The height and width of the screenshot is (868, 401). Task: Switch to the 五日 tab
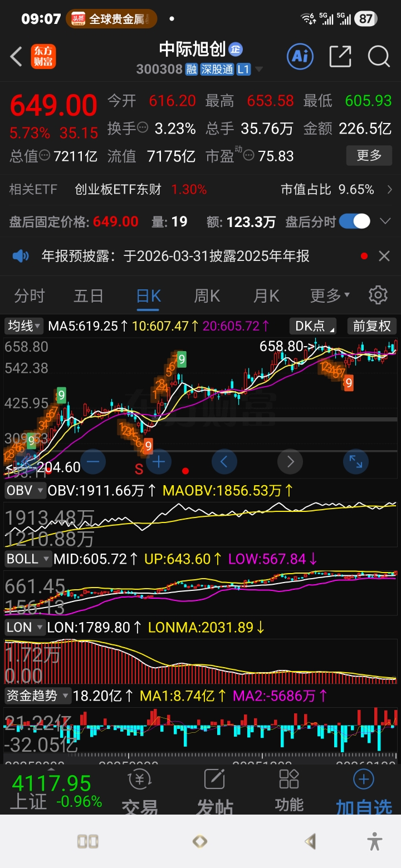coord(89,295)
